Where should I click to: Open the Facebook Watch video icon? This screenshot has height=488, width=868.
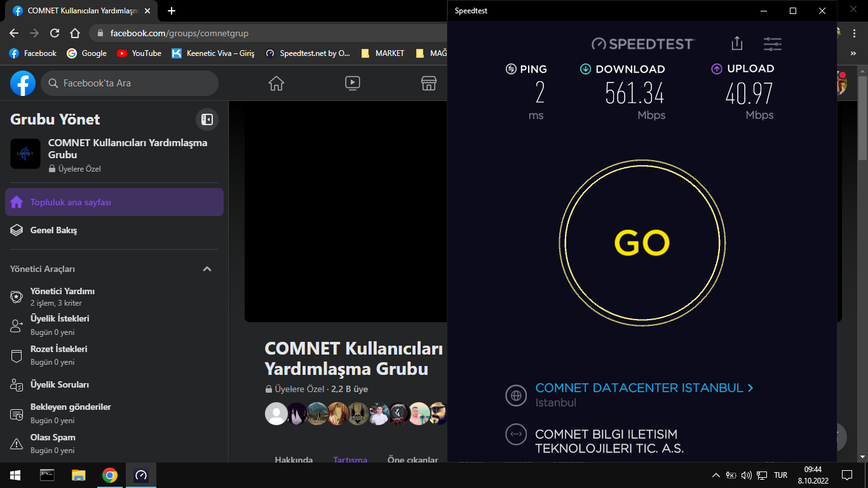(x=352, y=83)
